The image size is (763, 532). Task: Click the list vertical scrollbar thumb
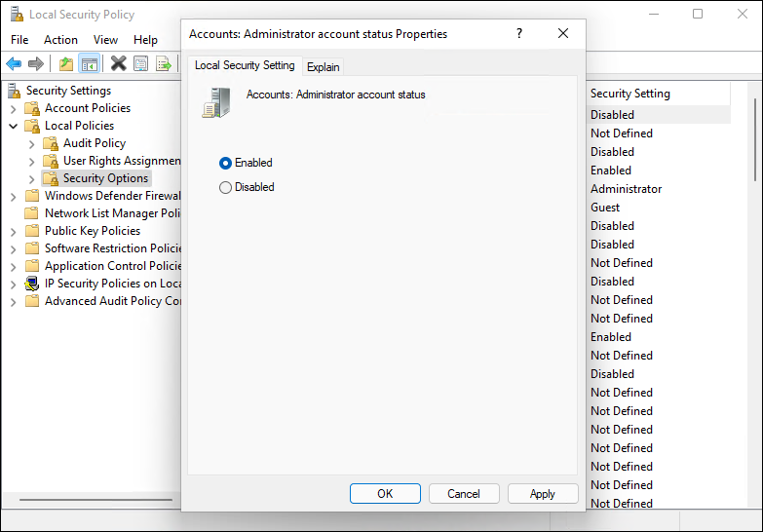pyautogui.click(x=755, y=139)
